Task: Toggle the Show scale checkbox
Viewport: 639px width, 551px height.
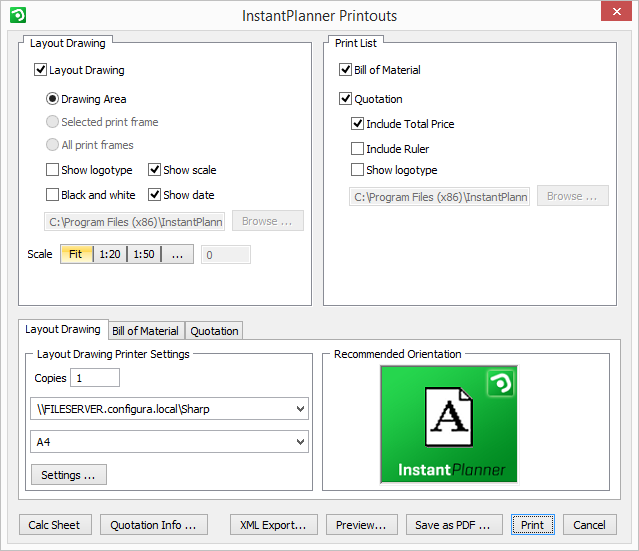Action: coord(154,170)
